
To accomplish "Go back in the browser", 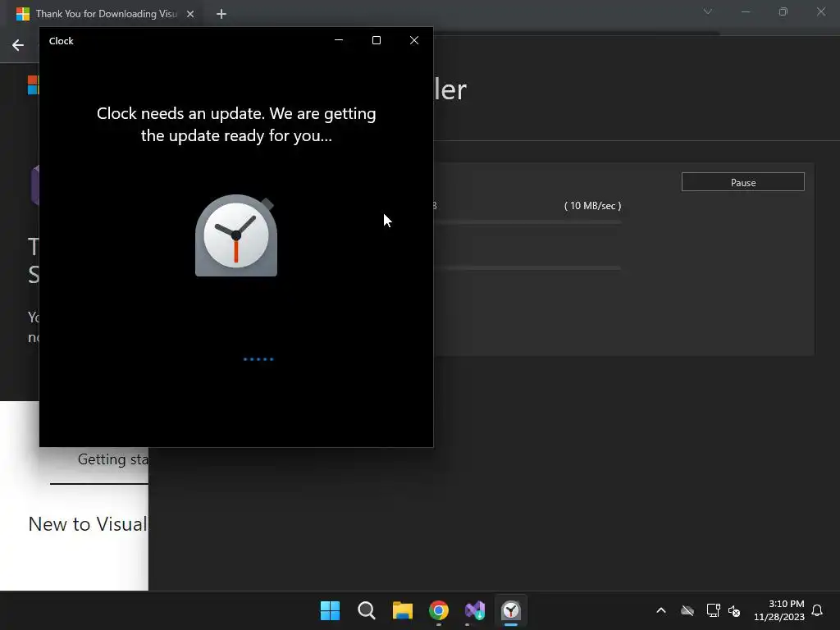I will point(18,45).
